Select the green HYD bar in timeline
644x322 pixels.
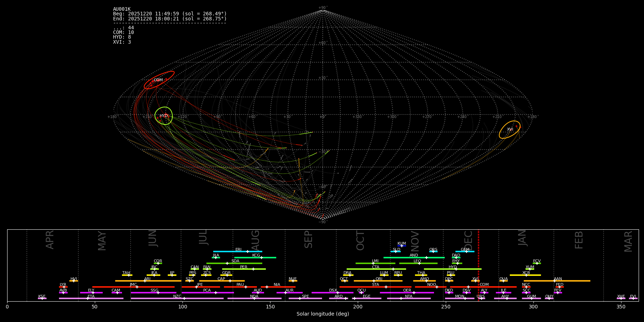[453, 269]
